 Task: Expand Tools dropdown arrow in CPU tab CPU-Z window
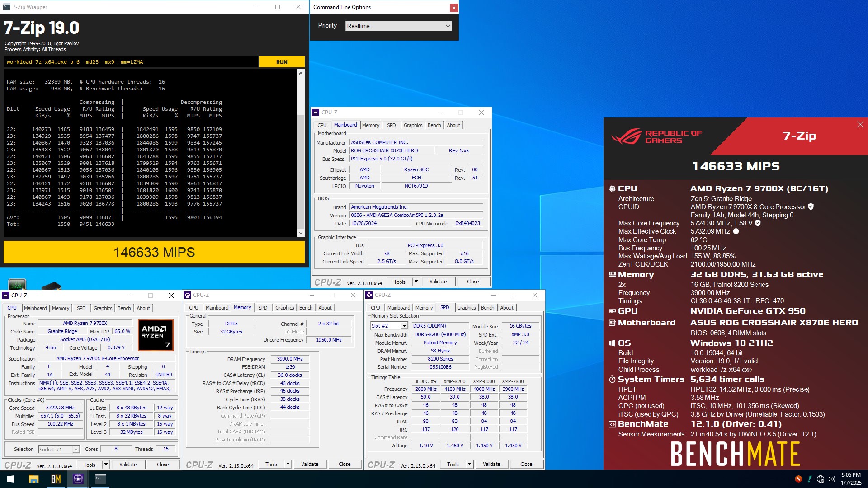pyautogui.click(x=106, y=465)
